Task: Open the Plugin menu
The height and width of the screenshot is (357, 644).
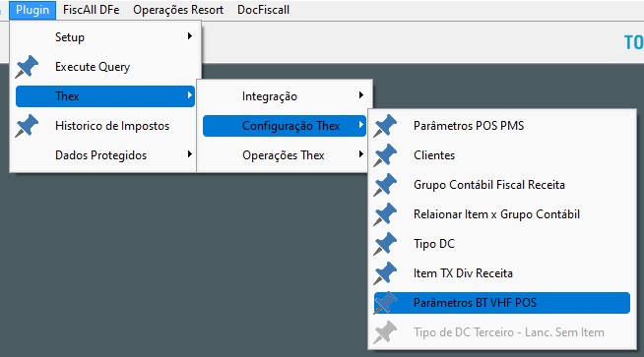Action: (32, 10)
